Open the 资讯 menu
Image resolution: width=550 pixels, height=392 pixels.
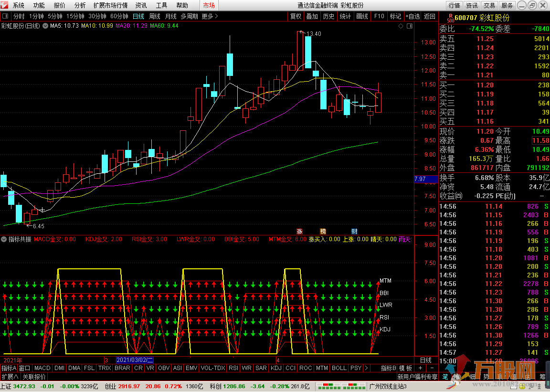(141, 5)
